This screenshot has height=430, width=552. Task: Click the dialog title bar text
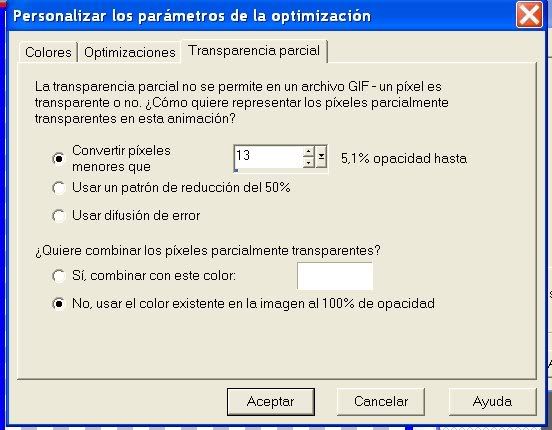(x=192, y=16)
